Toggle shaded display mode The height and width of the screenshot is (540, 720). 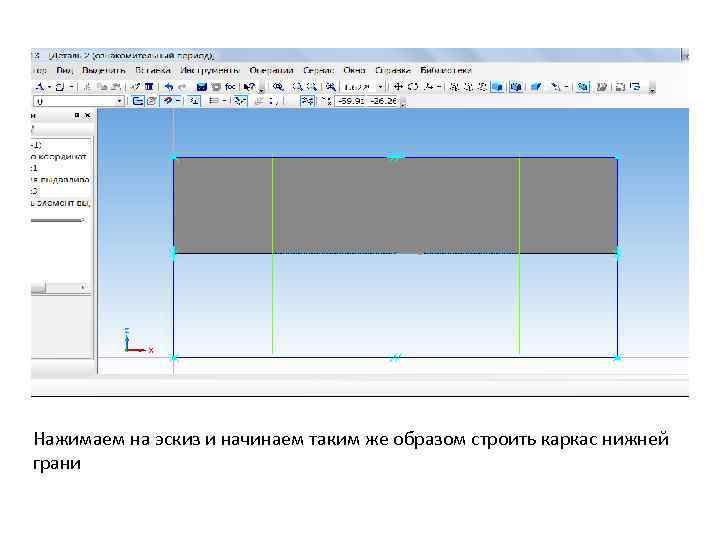click(497, 86)
